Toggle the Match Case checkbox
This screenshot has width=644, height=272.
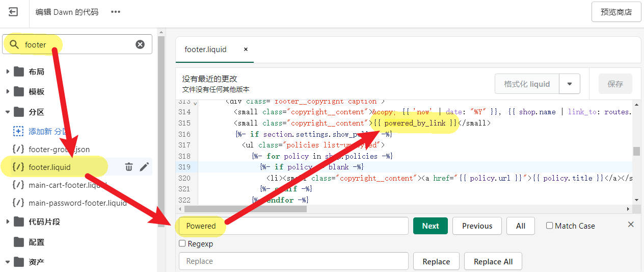[x=549, y=226]
